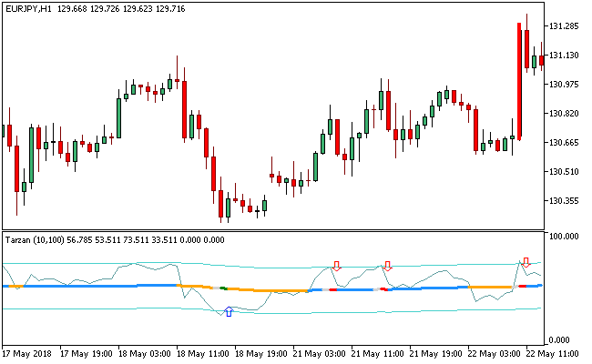Click the 100.000 indicator scale value
This screenshot has height=364, width=592.
tap(564, 236)
